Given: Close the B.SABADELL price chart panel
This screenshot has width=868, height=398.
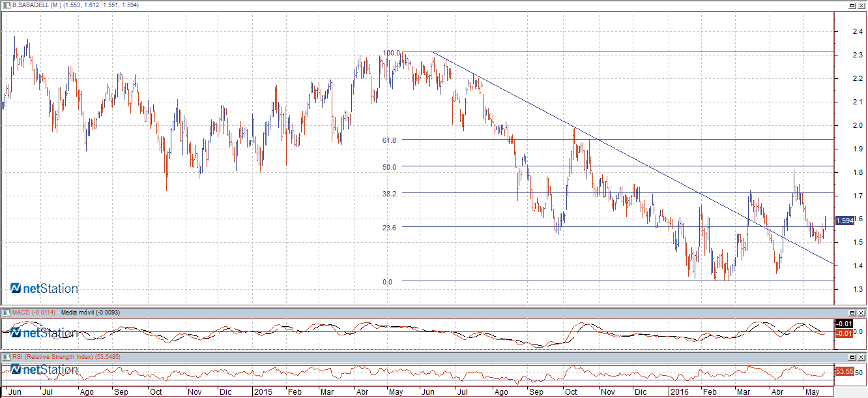Looking at the screenshot, I should (861, 5).
